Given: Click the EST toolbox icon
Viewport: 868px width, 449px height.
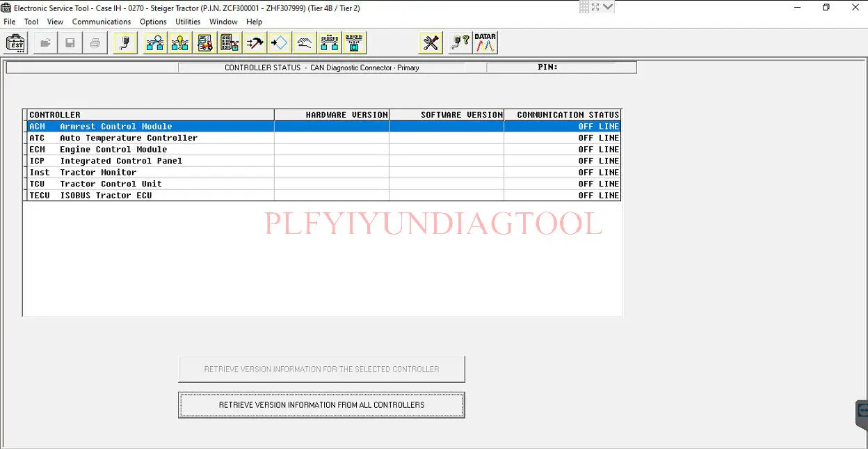Looking at the screenshot, I should tap(15, 43).
